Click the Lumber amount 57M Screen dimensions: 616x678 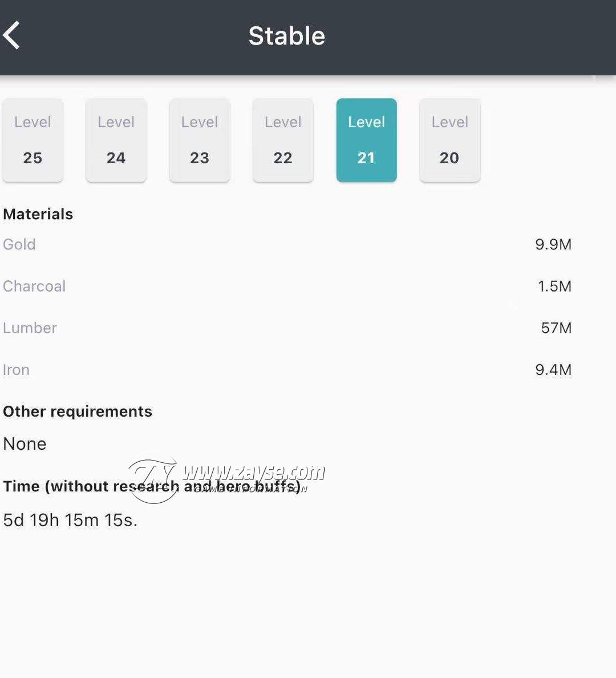coord(556,328)
